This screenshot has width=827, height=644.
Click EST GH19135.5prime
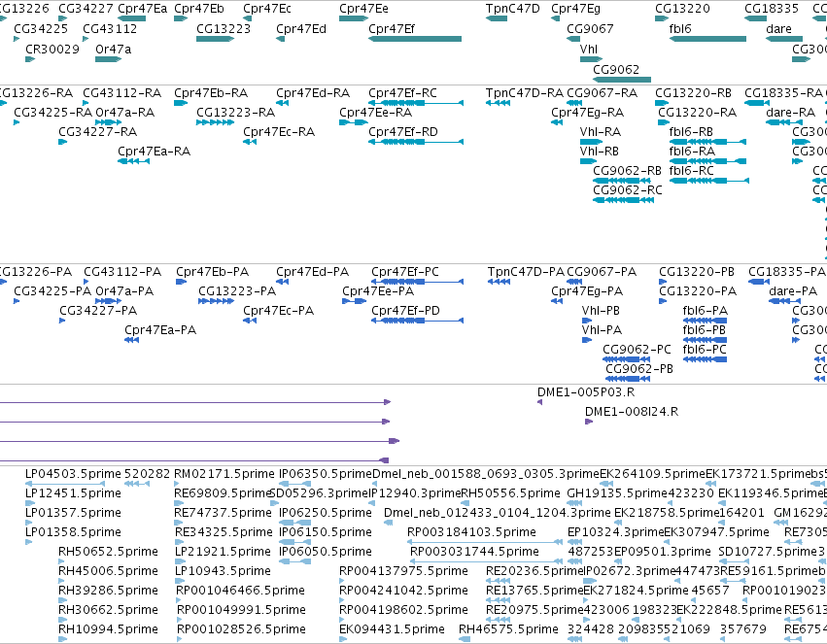(x=574, y=503)
